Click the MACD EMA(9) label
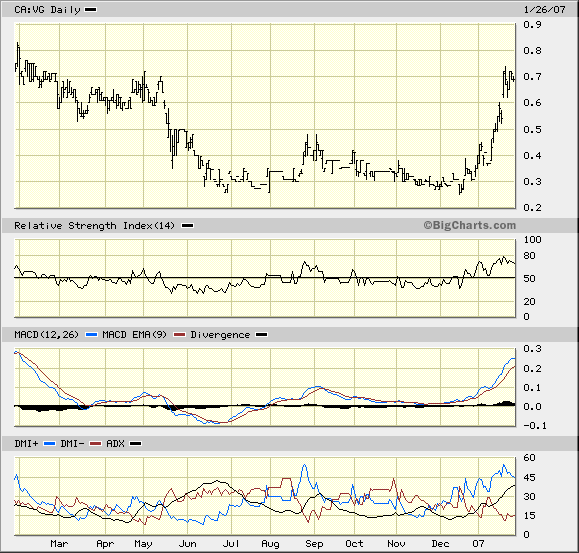 [x=134, y=335]
